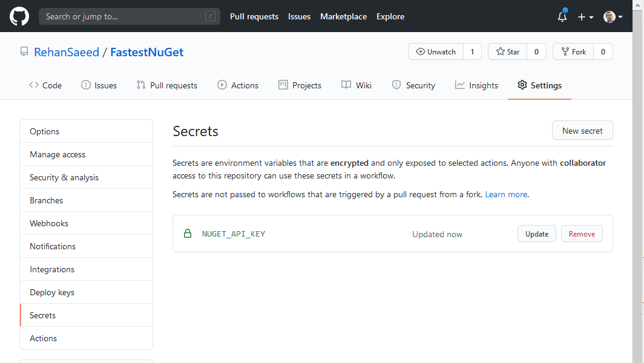Image resolution: width=644 pixels, height=363 pixels.
Task: Open the profile avatar dropdown menu
Action: pos(609,16)
